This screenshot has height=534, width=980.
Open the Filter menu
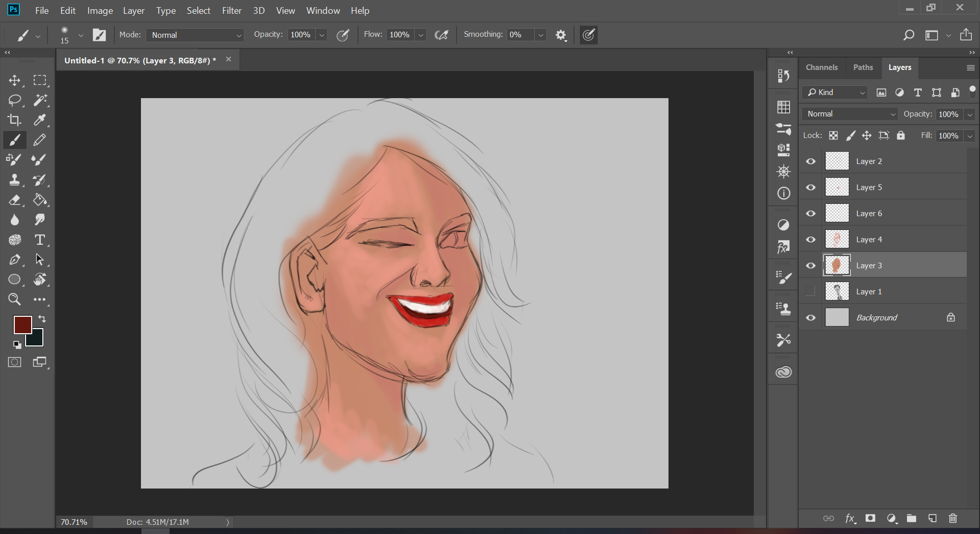pos(232,10)
